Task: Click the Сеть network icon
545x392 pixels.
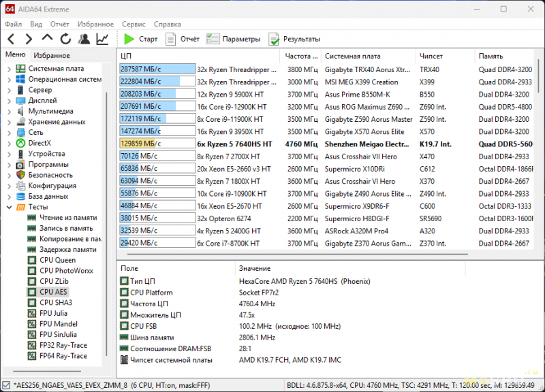Action: click(x=21, y=132)
